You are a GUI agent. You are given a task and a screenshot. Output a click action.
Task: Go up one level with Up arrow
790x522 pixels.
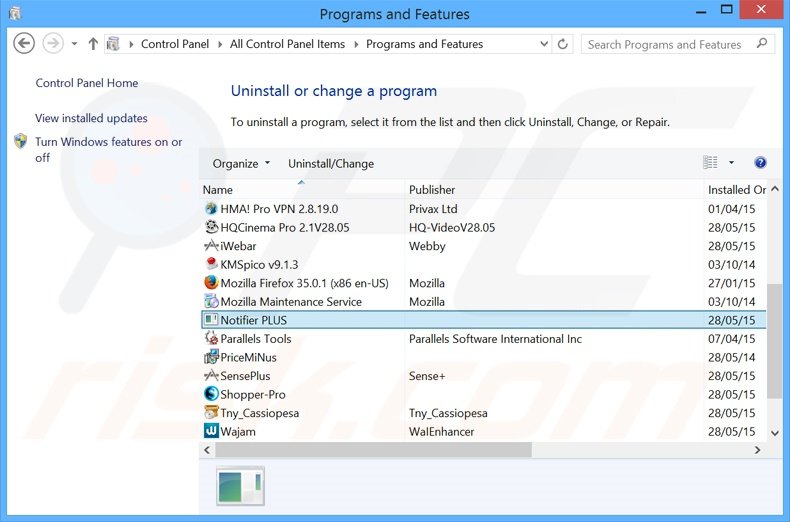(x=93, y=44)
